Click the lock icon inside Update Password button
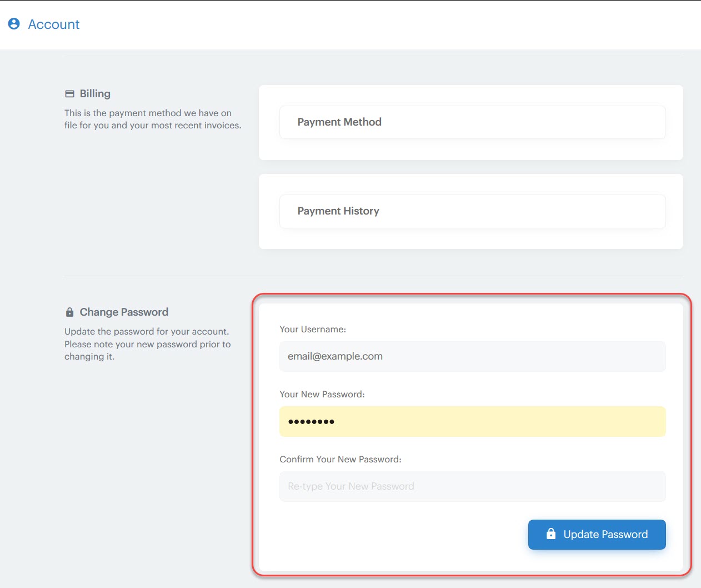701x588 pixels. [550, 534]
